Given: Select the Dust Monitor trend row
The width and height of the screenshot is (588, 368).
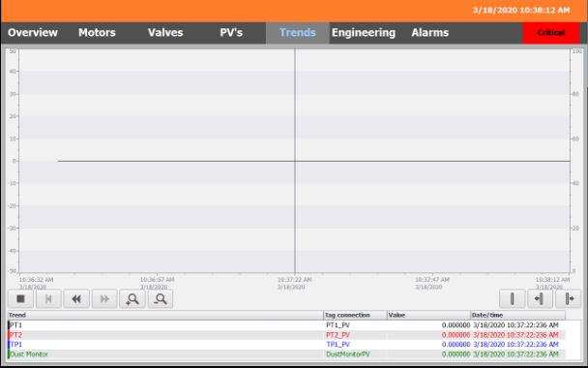Looking at the screenshot, I should pyautogui.click(x=286, y=354).
